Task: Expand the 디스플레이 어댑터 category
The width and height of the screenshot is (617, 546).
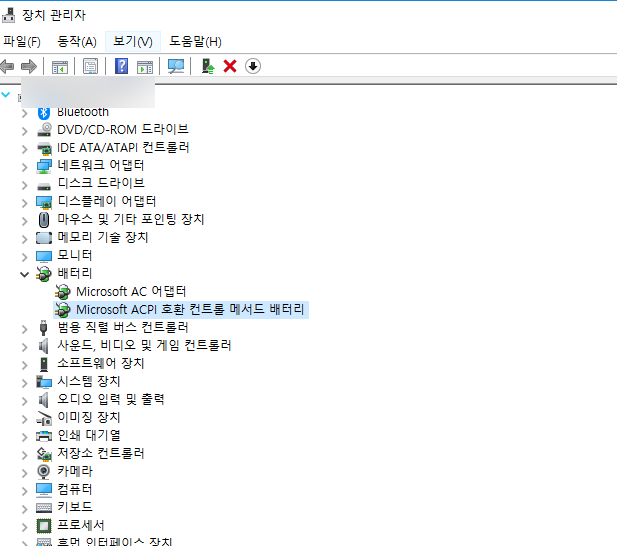Action: point(25,203)
